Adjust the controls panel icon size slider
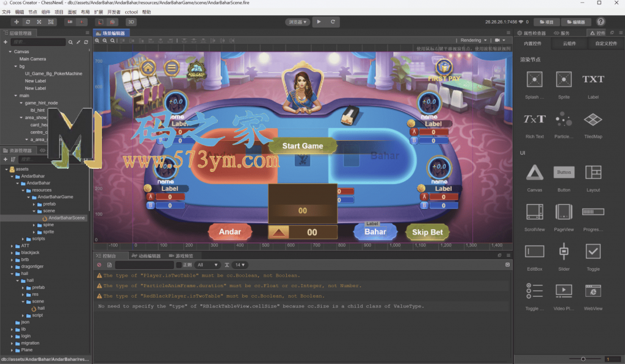 (x=583, y=359)
